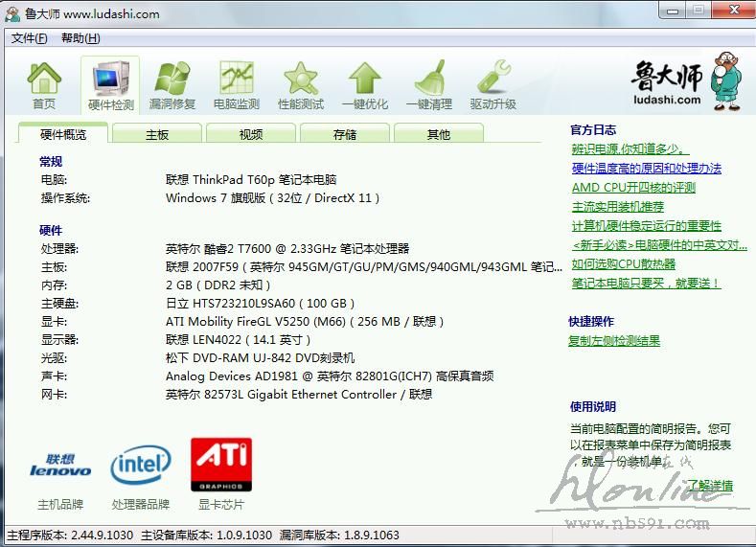Launch the 性能测试 performance test icon
Image resolution: width=756 pixels, height=547 pixels.
pyautogui.click(x=301, y=84)
